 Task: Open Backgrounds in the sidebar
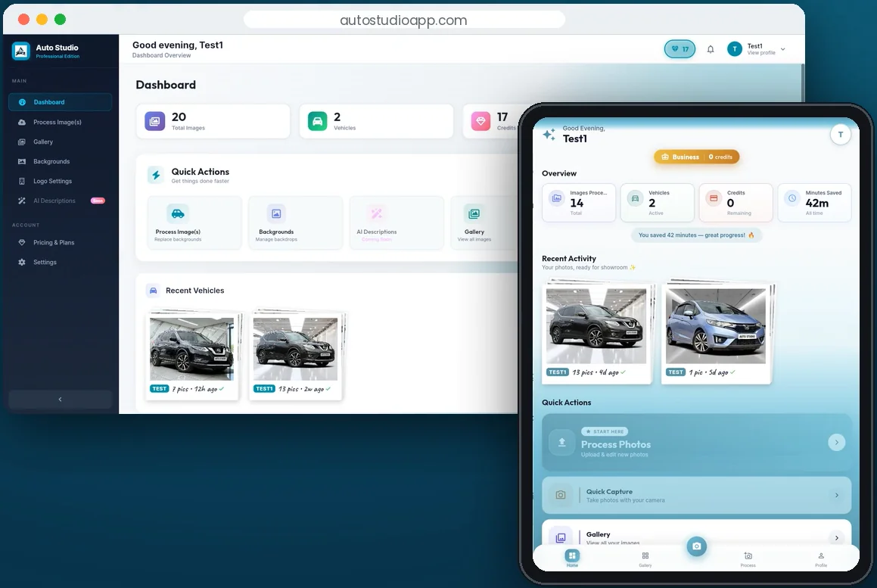click(60, 161)
